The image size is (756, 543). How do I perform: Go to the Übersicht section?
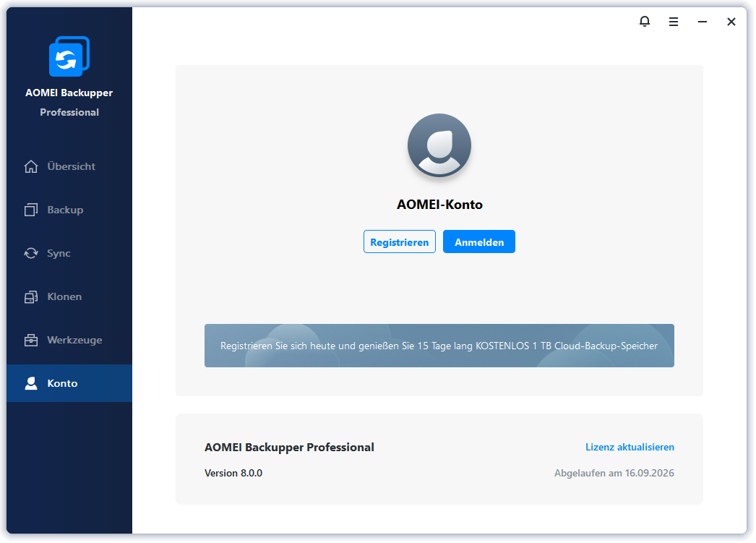(x=69, y=166)
